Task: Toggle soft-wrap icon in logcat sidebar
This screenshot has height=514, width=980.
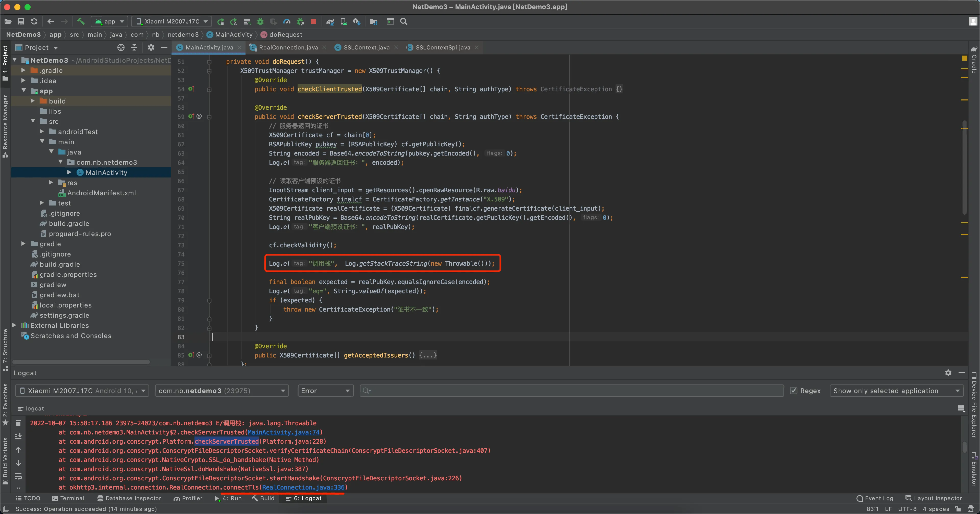Action: point(18,476)
